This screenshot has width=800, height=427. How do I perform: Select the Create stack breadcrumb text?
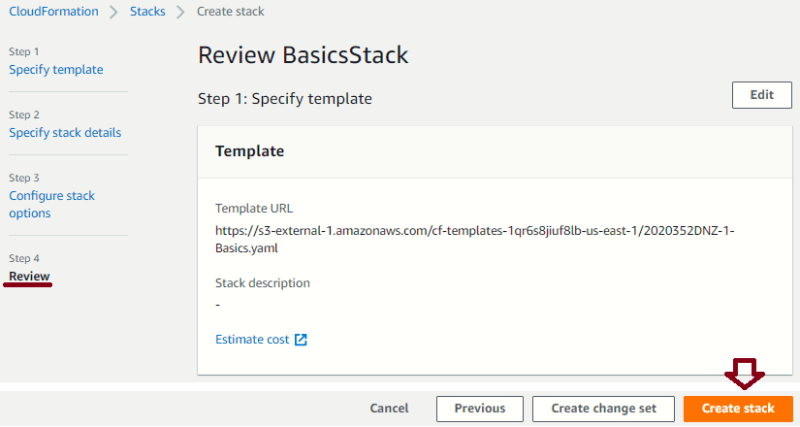[x=231, y=11]
